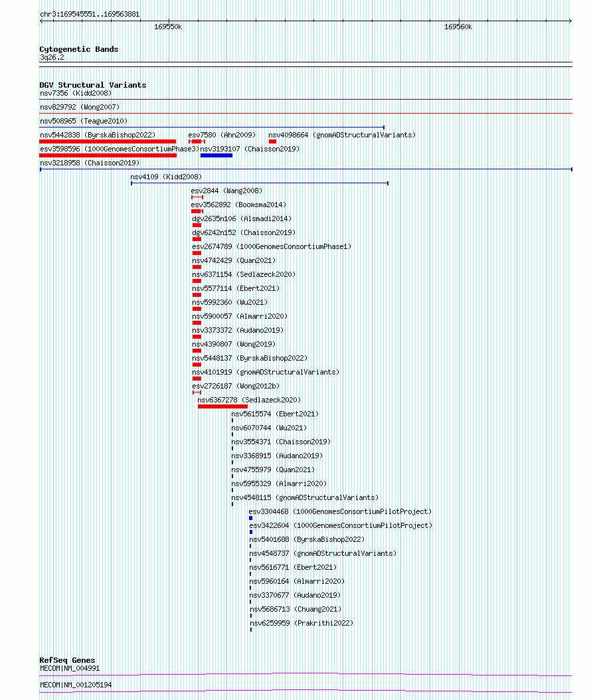
Task: Click nsv5448137 (ByrskaBishop2022) label
Action: pyautogui.click(x=250, y=358)
